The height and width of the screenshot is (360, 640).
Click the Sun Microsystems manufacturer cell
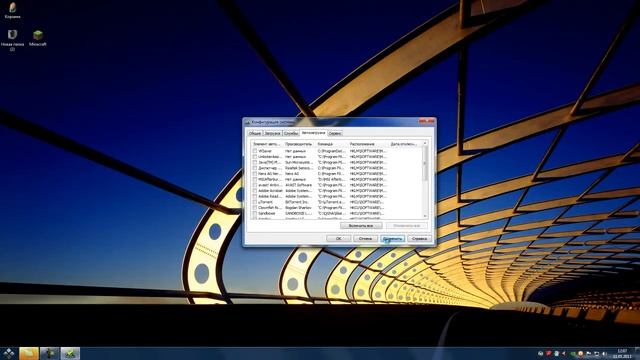pyautogui.click(x=299, y=162)
